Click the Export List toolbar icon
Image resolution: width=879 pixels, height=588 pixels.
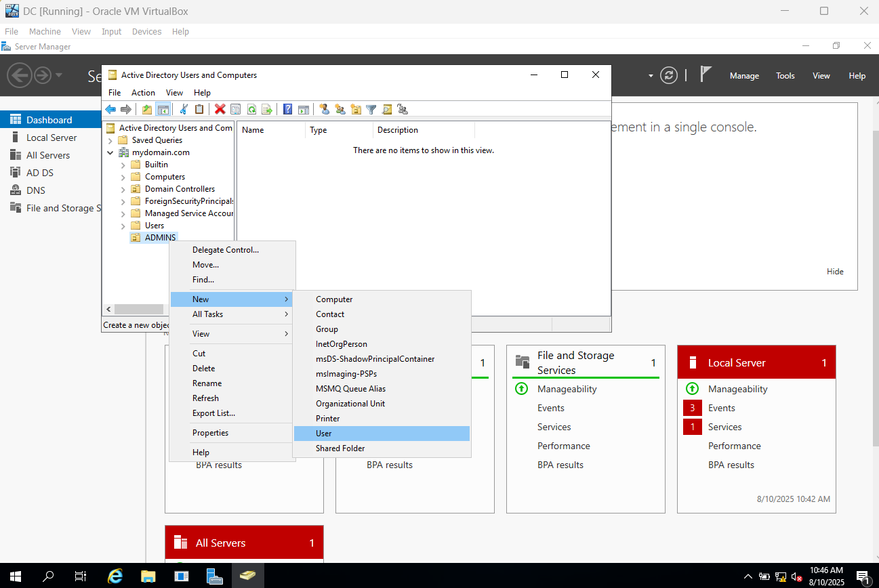click(267, 109)
